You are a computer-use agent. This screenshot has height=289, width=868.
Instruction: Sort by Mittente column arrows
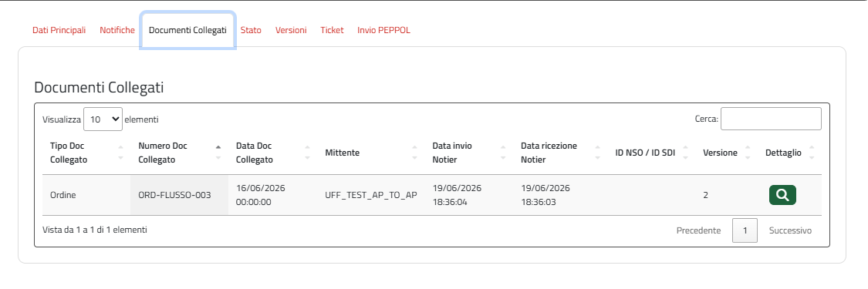click(414, 153)
